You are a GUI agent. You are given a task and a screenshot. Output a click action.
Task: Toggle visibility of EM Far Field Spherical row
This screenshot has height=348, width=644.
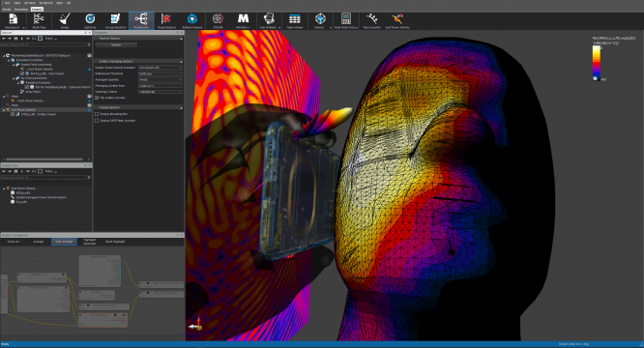27,87
